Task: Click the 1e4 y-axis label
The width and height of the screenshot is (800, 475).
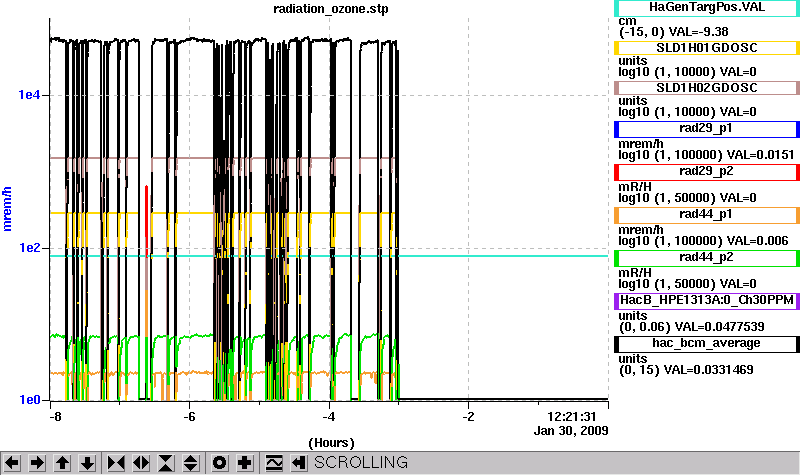Action: click(x=29, y=94)
